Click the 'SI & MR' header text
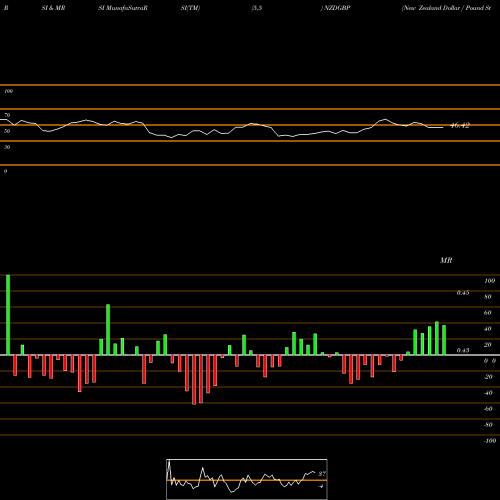The image size is (500, 500). [x=53, y=8]
